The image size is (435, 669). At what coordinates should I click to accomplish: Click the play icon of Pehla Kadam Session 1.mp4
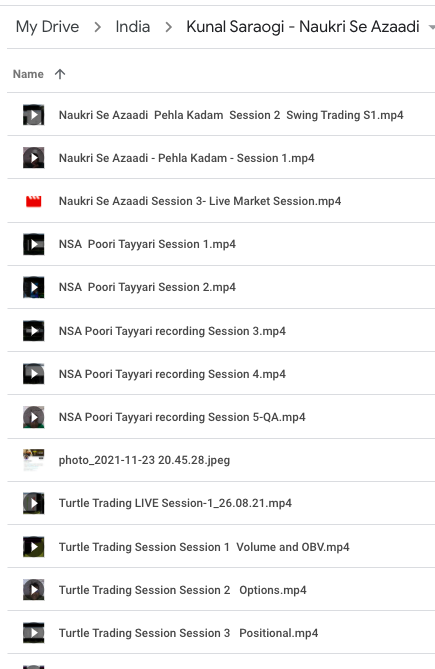pyautogui.click(x=34, y=158)
